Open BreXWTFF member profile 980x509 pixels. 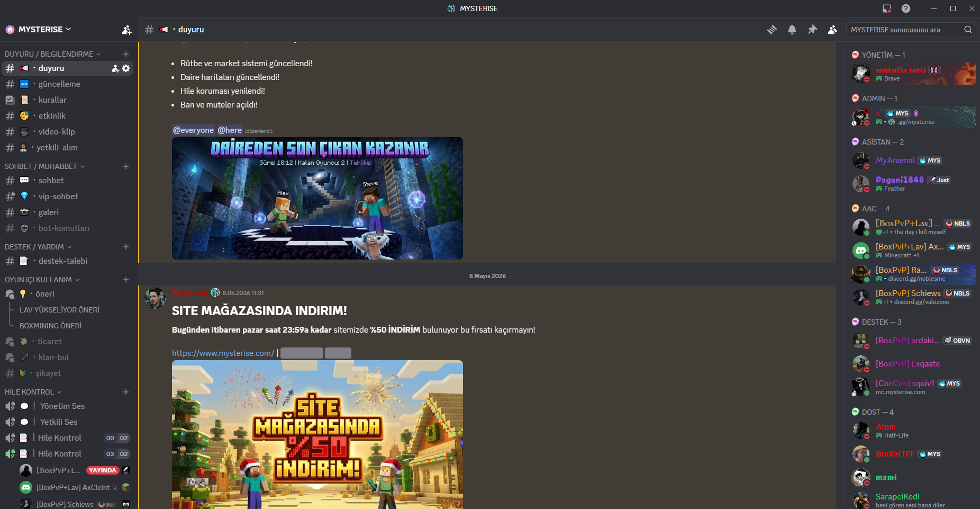point(914,454)
